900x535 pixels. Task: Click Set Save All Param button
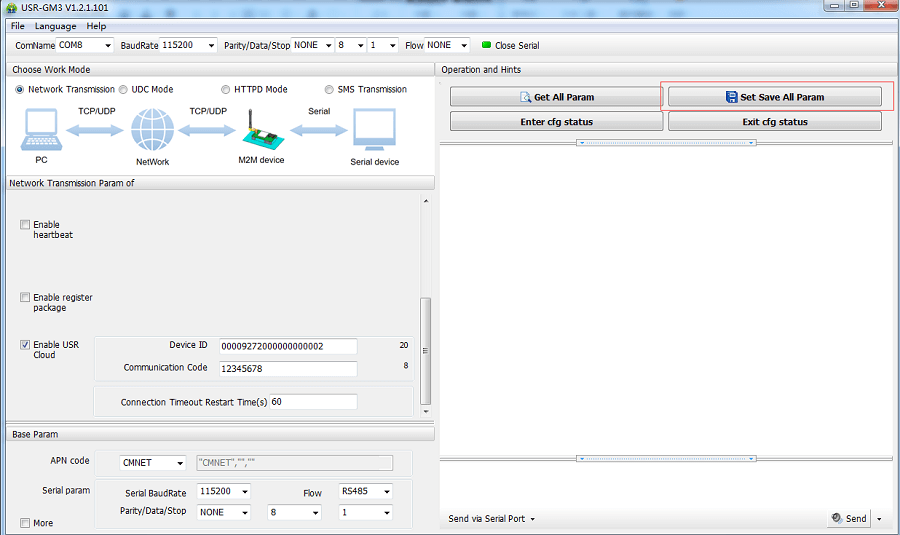pyautogui.click(x=775, y=97)
